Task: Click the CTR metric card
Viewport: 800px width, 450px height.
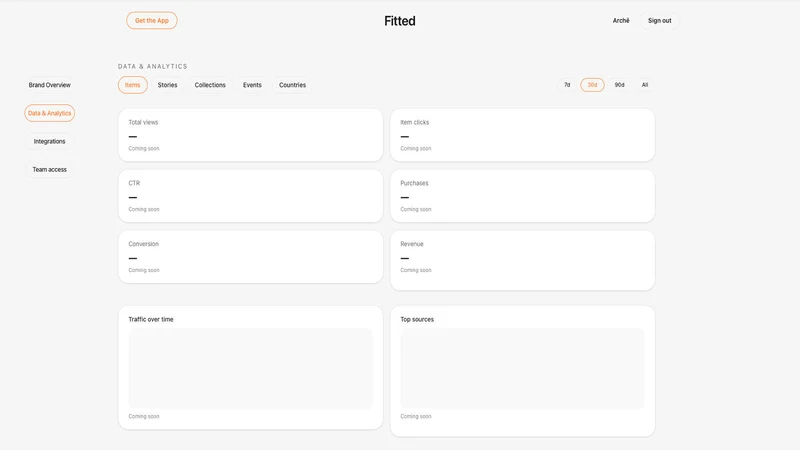Action: pyautogui.click(x=251, y=196)
